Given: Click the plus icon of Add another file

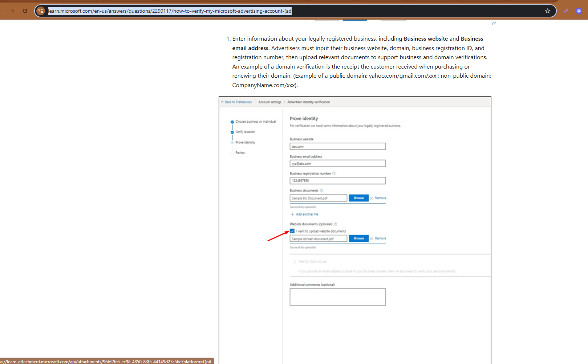Looking at the screenshot, I should point(292,214).
